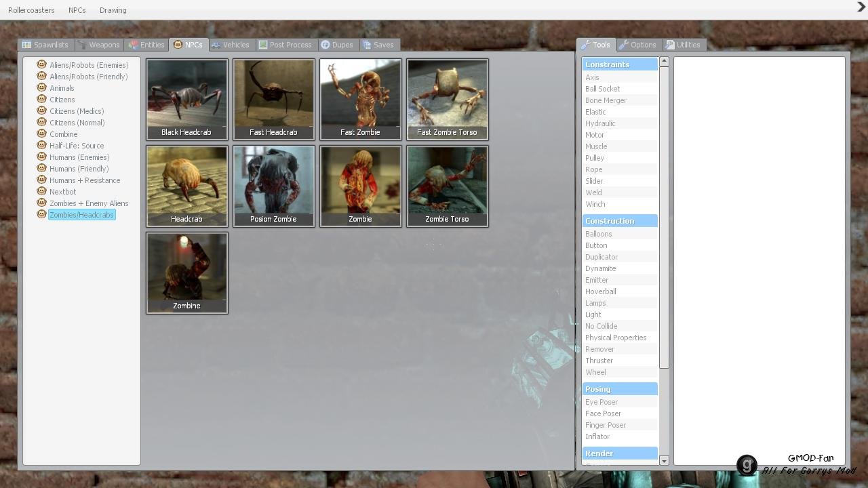Spawn the Fast Zombie Torso NPC
The height and width of the screenshot is (488, 868).
(x=447, y=99)
